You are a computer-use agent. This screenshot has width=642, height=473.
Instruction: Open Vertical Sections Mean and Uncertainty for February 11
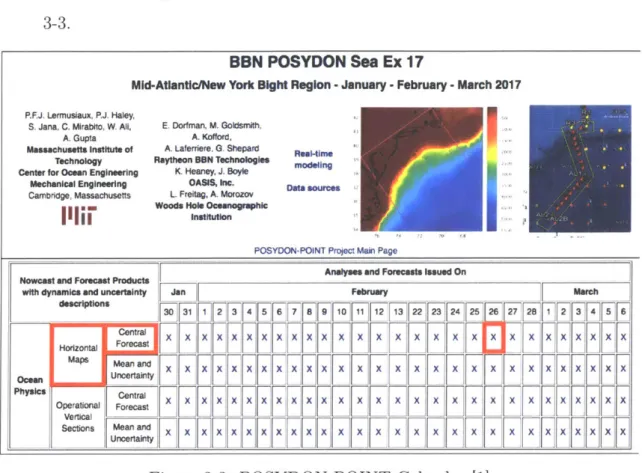click(x=359, y=432)
